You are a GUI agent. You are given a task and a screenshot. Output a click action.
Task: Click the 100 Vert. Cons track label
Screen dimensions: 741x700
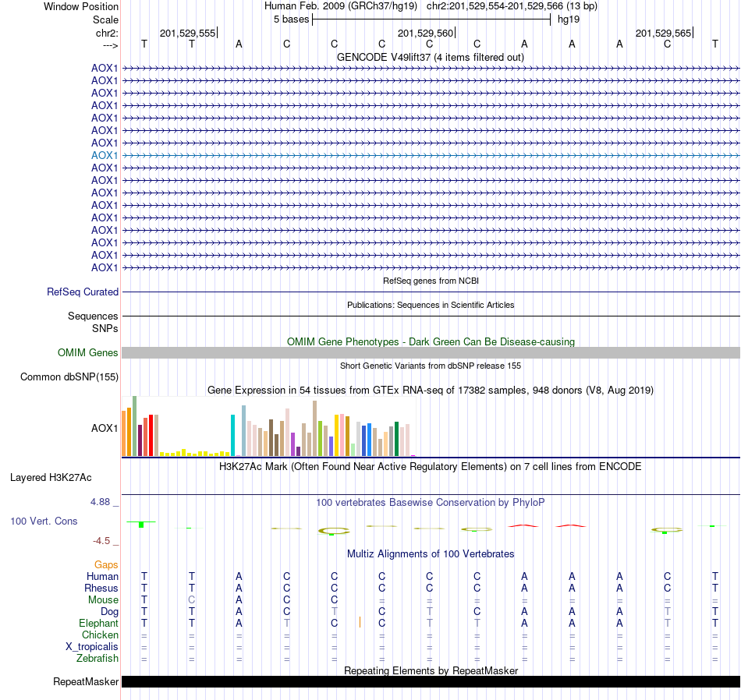coord(44,521)
